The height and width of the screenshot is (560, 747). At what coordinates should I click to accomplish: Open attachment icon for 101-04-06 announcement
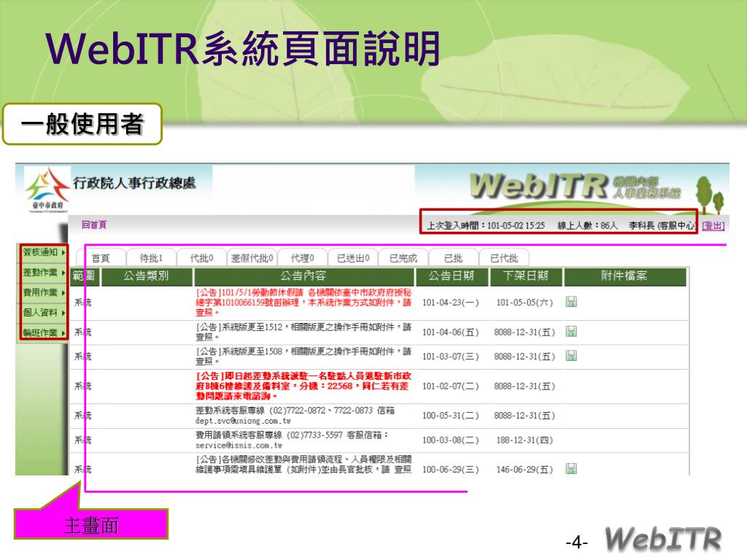[x=571, y=332]
